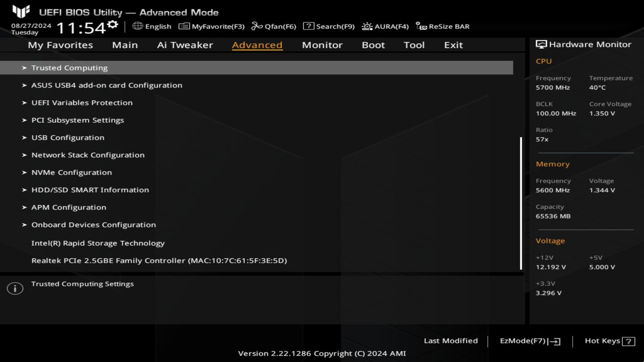Expand Onboard Devices Configuration arrow
644x362 pixels.
[x=24, y=225]
